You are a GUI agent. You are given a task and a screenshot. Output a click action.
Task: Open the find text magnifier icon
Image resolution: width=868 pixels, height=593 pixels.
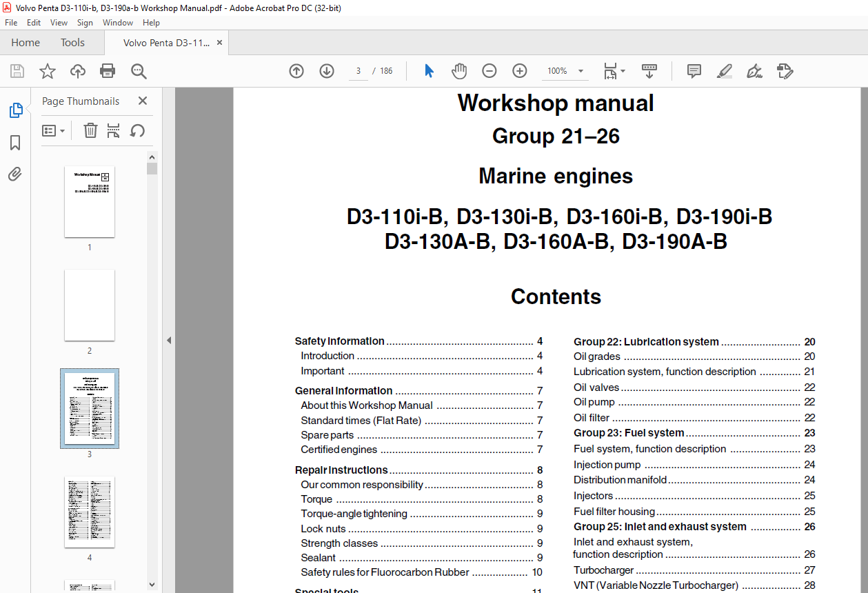(139, 71)
